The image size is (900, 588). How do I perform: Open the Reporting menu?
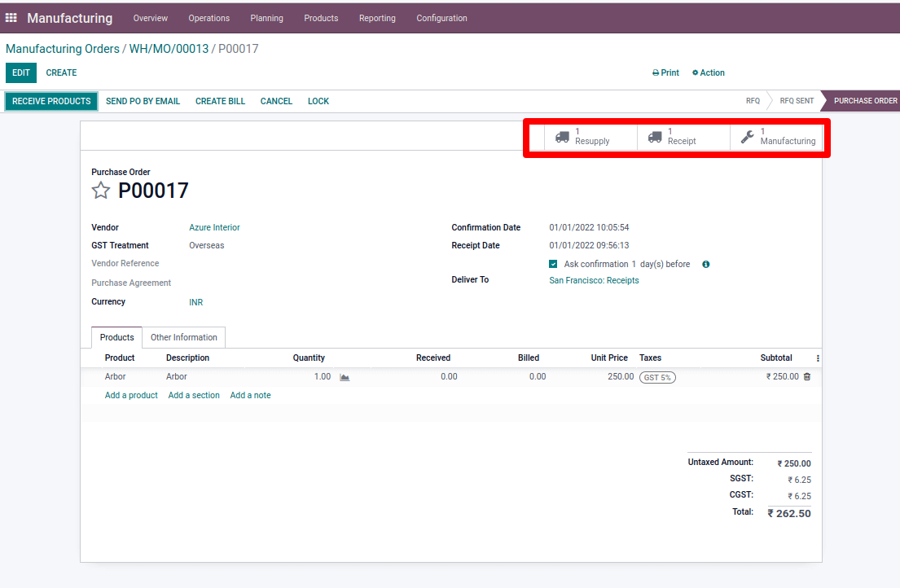click(377, 19)
